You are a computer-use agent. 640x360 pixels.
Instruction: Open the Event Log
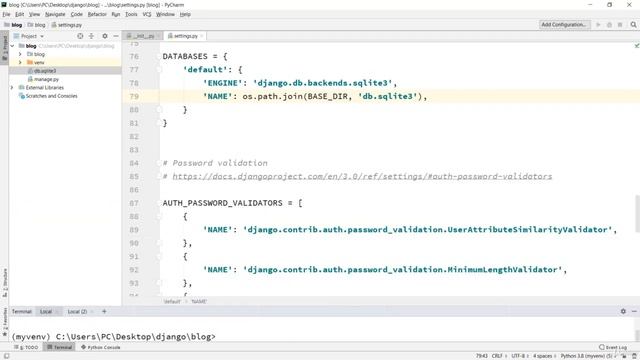click(x=613, y=347)
